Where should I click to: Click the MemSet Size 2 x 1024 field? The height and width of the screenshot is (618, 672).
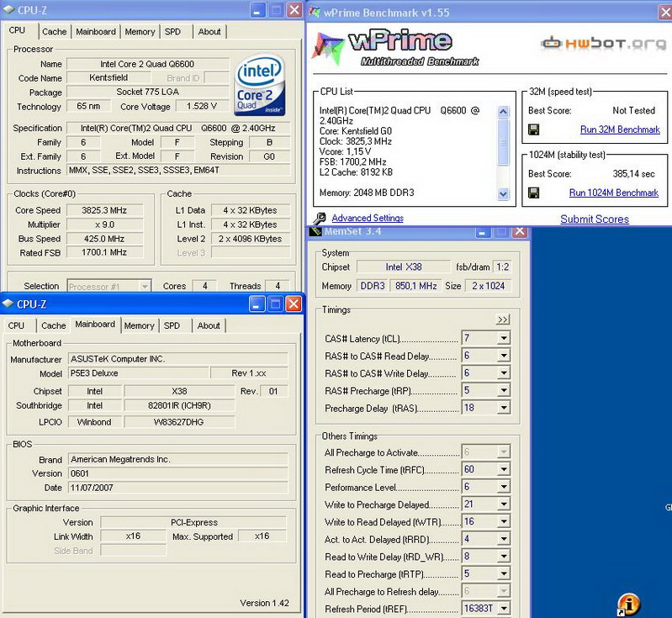click(x=488, y=286)
